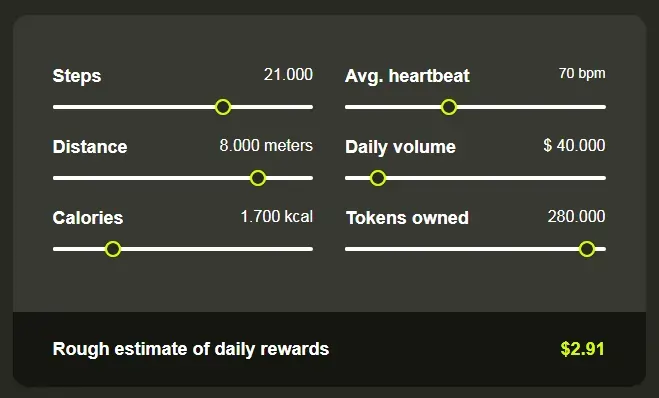Click the Steps track left of its handle
659x398 pixels.
click(x=134, y=107)
